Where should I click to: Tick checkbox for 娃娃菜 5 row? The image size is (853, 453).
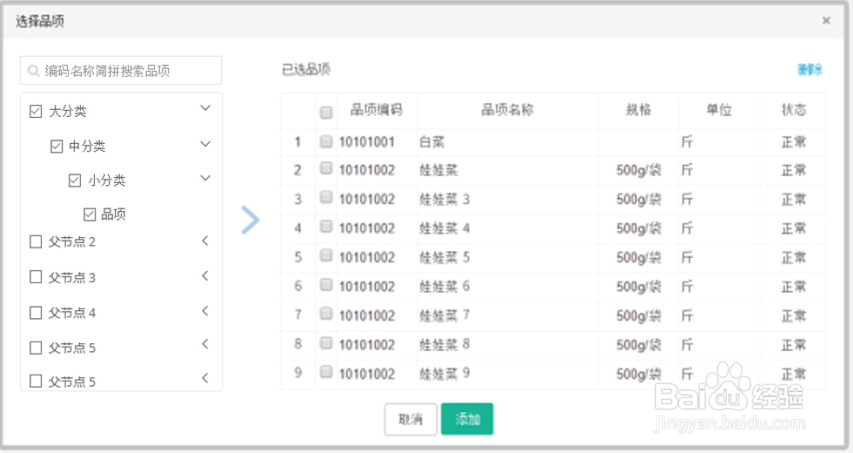point(326,255)
